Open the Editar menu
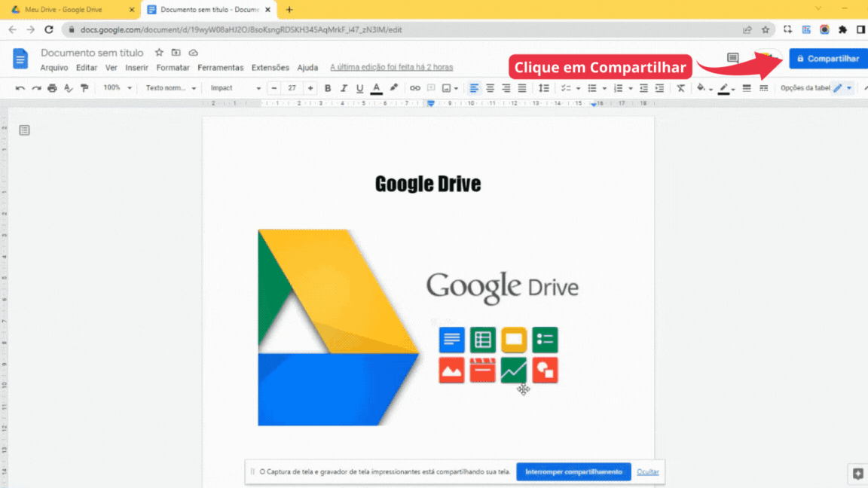Image resolution: width=868 pixels, height=488 pixels. pyautogui.click(x=87, y=68)
